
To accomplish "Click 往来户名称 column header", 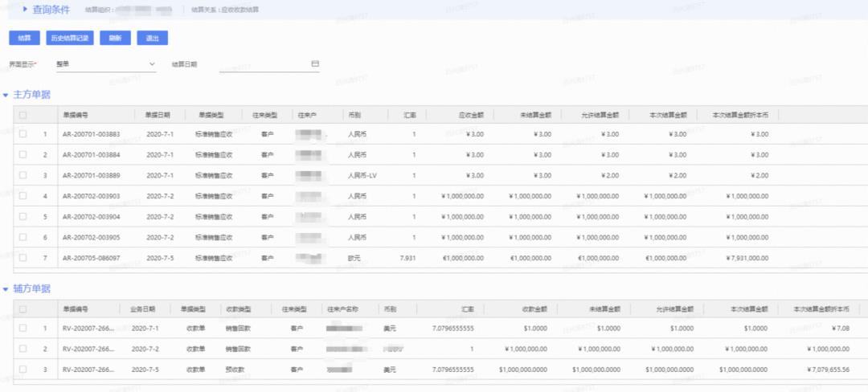I will pos(342,309).
